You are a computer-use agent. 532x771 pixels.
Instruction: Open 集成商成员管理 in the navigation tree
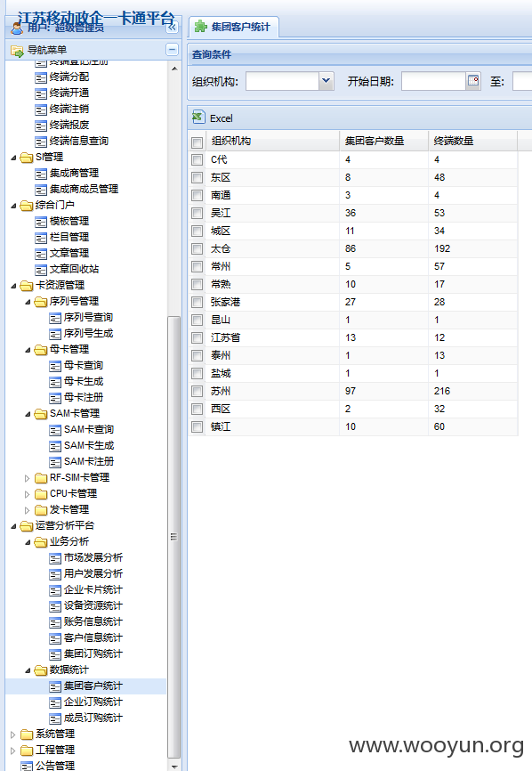pyautogui.click(x=84, y=190)
